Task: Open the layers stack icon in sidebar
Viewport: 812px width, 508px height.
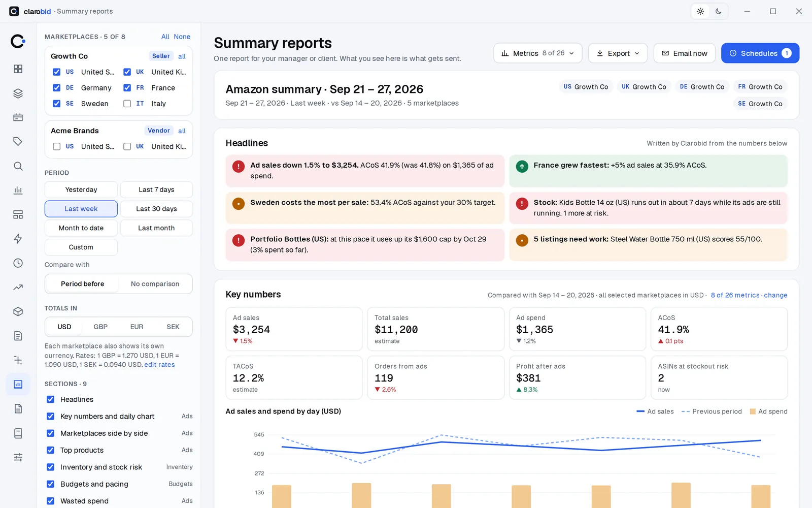Action: 18,93
